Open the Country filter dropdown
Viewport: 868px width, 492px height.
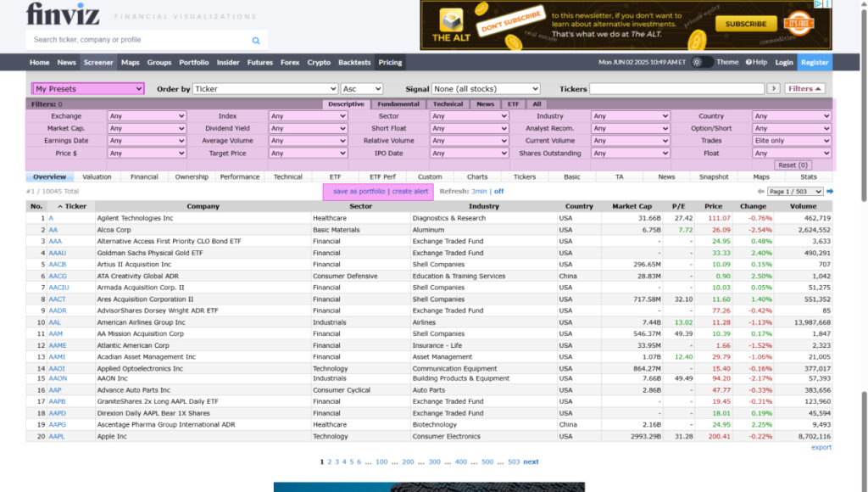[x=792, y=116]
